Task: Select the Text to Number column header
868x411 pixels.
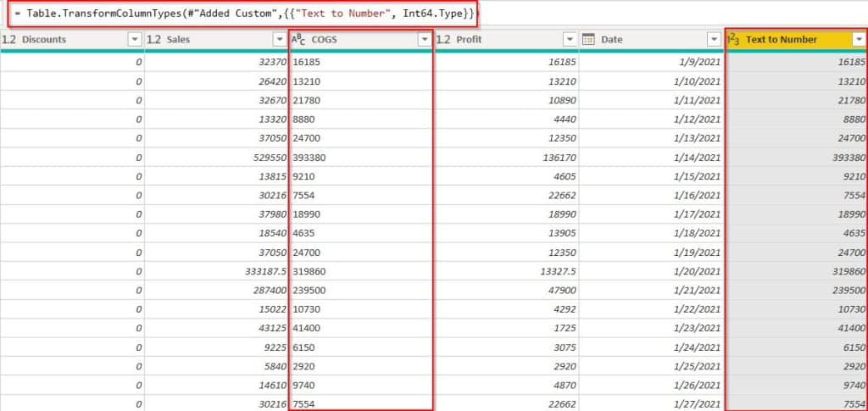Action: pos(796,40)
